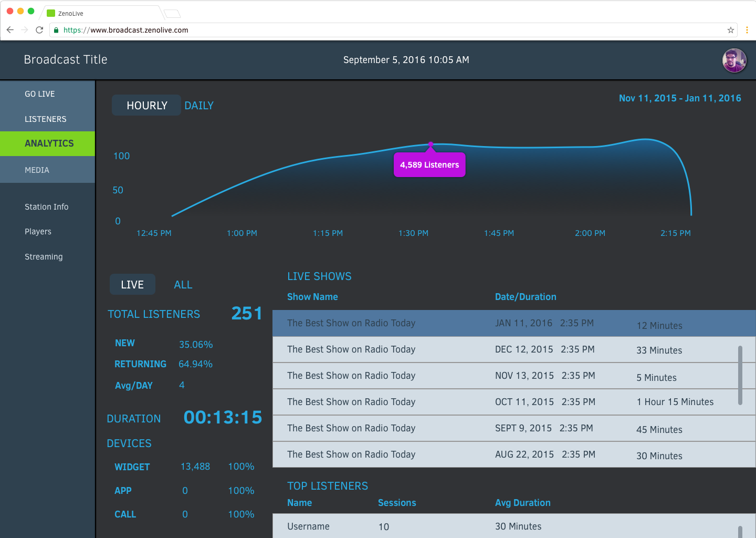The width and height of the screenshot is (756, 538).
Task: Select the SEPT 9, 2015 show row
Action: point(514,428)
